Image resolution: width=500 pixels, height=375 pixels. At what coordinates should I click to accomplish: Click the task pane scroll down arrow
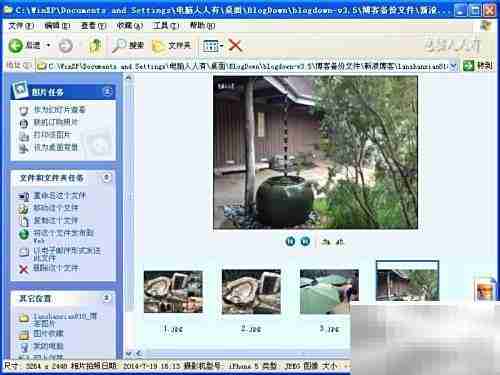pyautogui.click(x=129, y=354)
